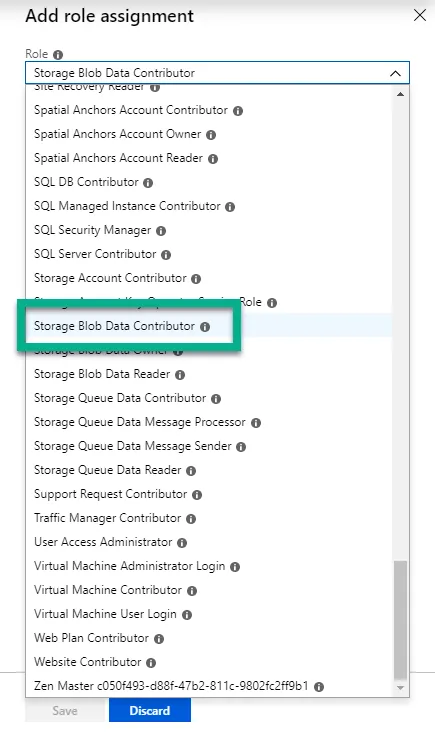The height and width of the screenshot is (746, 435).
Task: Show info for Storage Account Contributor
Action: point(196,279)
